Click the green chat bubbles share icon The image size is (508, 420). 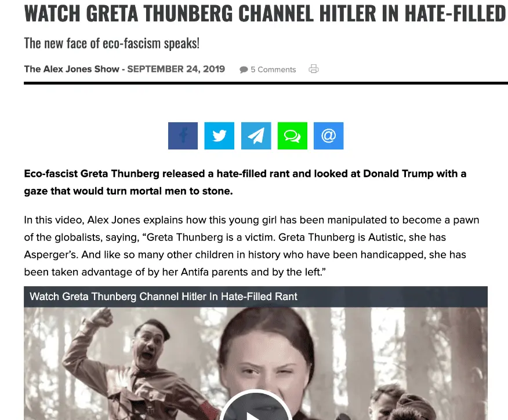(x=292, y=136)
